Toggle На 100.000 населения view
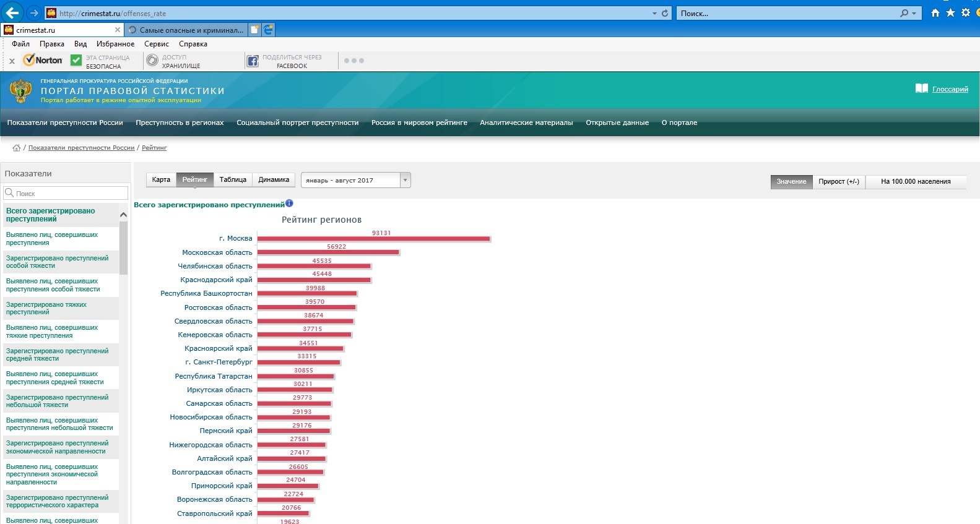 tap(916, 181)
